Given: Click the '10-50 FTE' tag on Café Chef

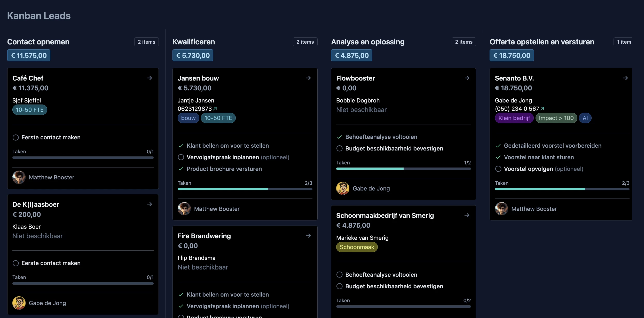Looking at the screenshot, I should (x=30, y=110).
